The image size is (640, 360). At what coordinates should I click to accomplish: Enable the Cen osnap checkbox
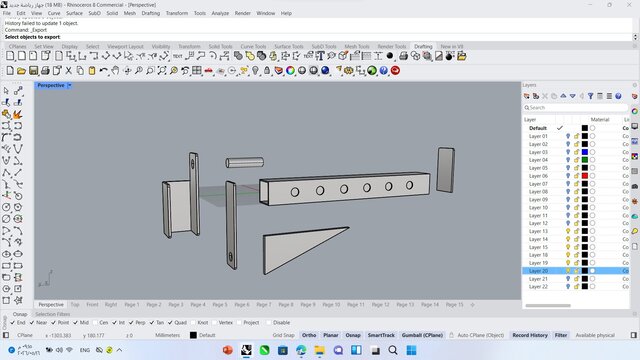95,322
